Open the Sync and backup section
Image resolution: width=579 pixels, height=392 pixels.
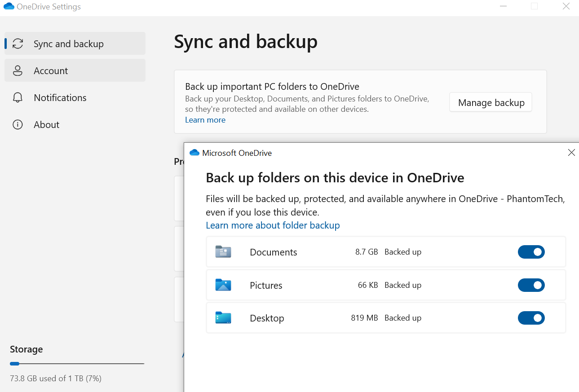(x=75, y=44)
